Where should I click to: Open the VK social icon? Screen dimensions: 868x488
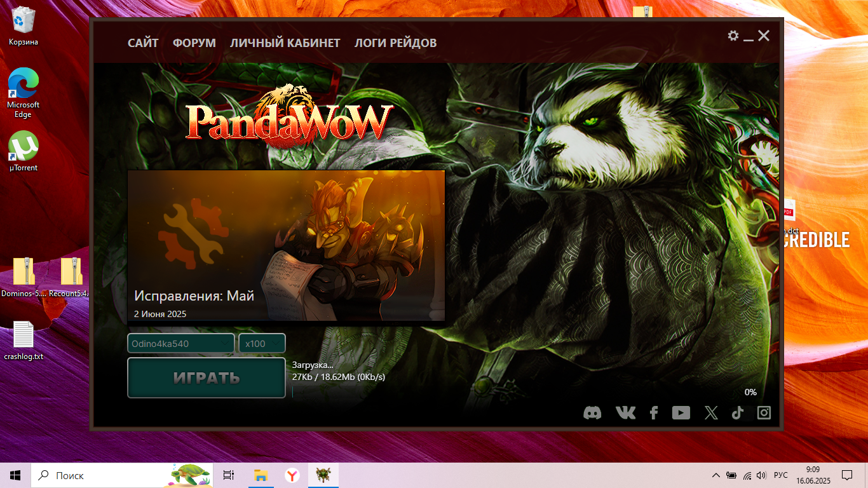(x=625, y=413)
